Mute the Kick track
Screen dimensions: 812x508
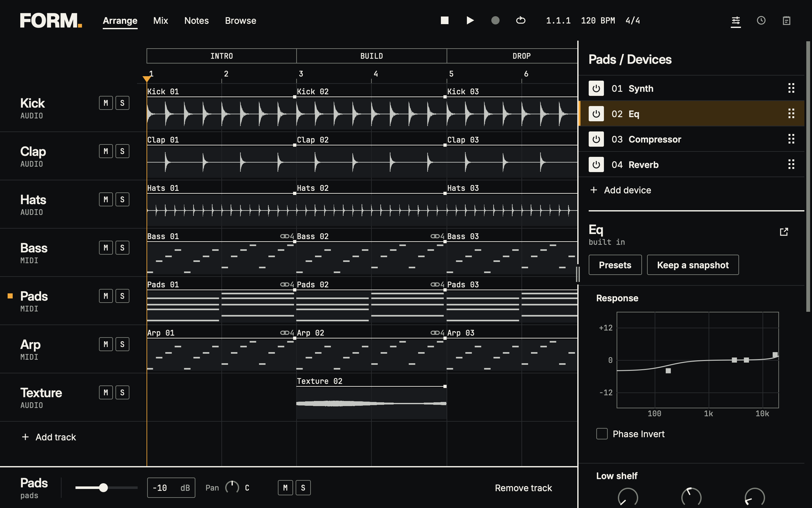point(106,103)
